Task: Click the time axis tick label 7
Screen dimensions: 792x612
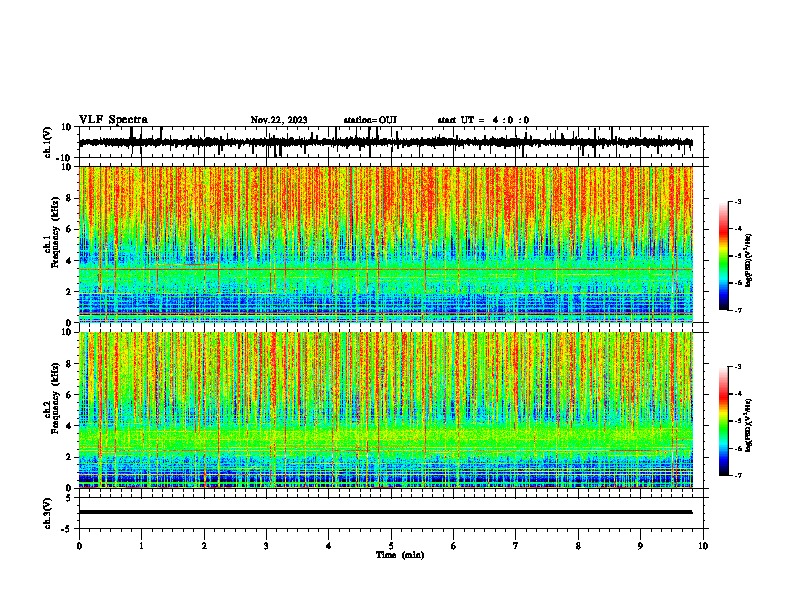Action: 516,546
